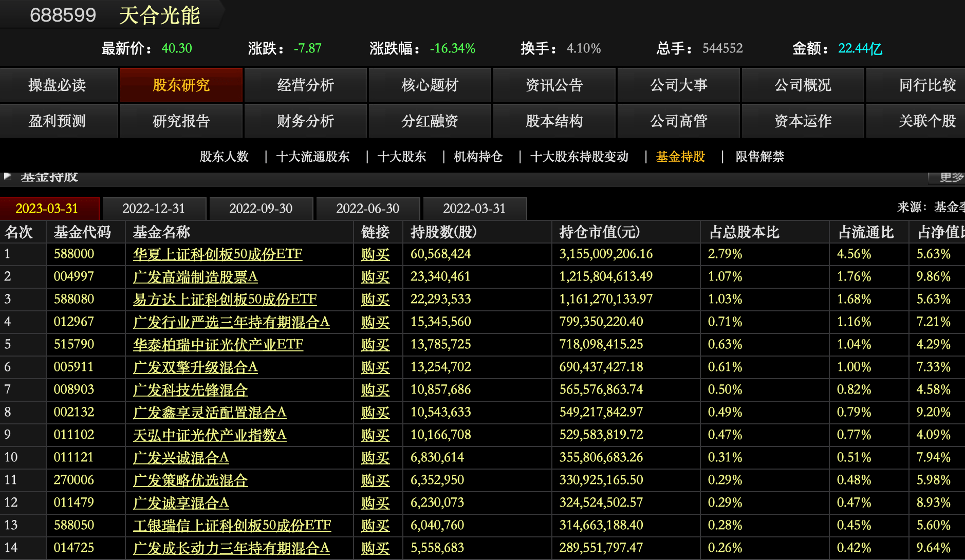Expand the 基金持股 section triangle

pos(8,176)
